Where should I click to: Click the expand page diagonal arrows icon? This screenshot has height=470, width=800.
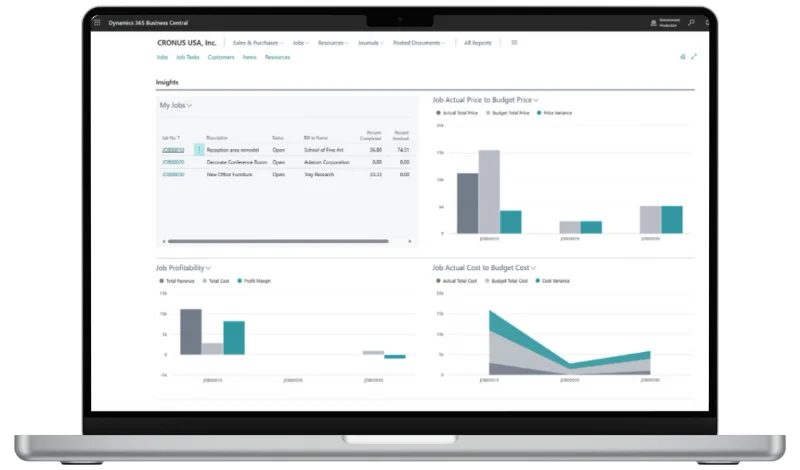(694, 57)
